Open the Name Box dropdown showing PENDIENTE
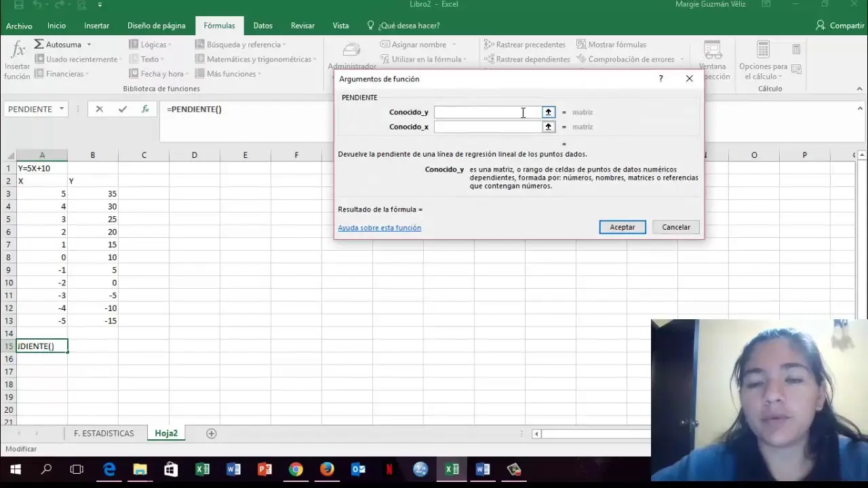The height and width of the screenshot is (488, 868). click(61, 109)
